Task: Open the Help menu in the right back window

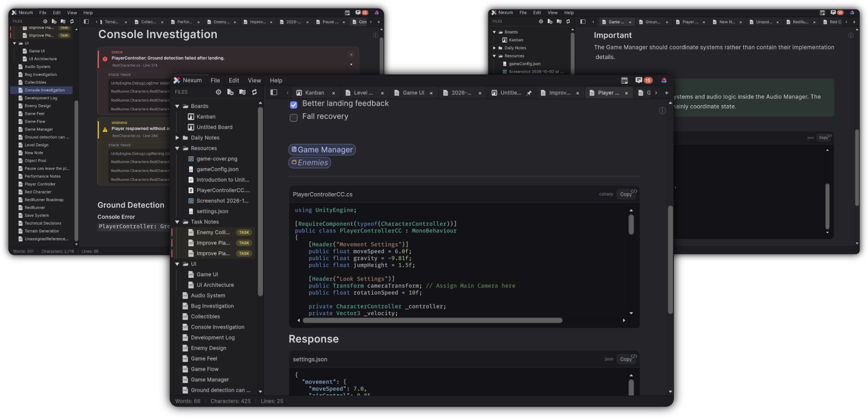Action: 569,13
